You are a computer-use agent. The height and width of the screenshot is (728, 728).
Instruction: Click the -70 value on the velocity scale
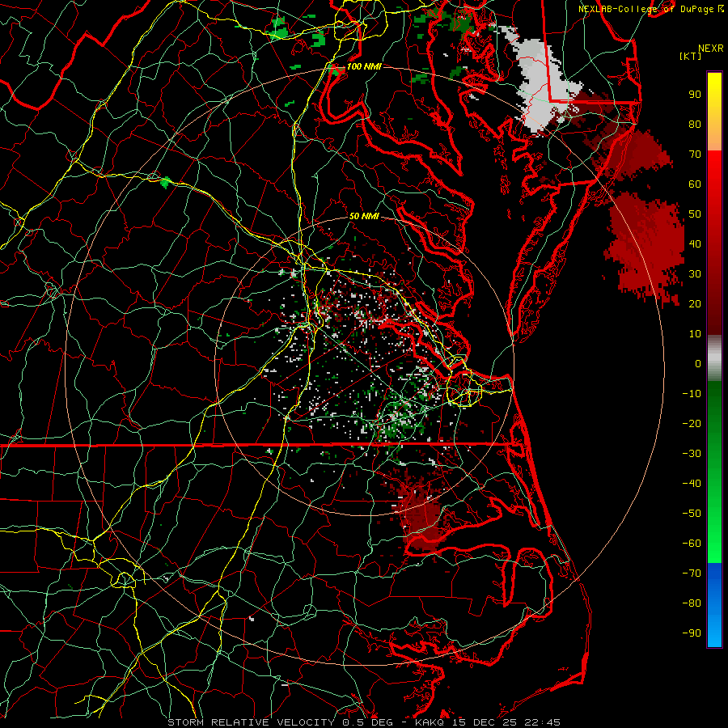pos(692,574)
